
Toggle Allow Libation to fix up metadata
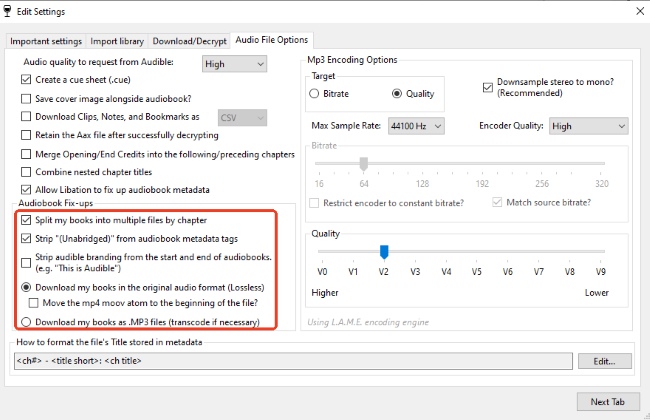(x=26, y=189)
